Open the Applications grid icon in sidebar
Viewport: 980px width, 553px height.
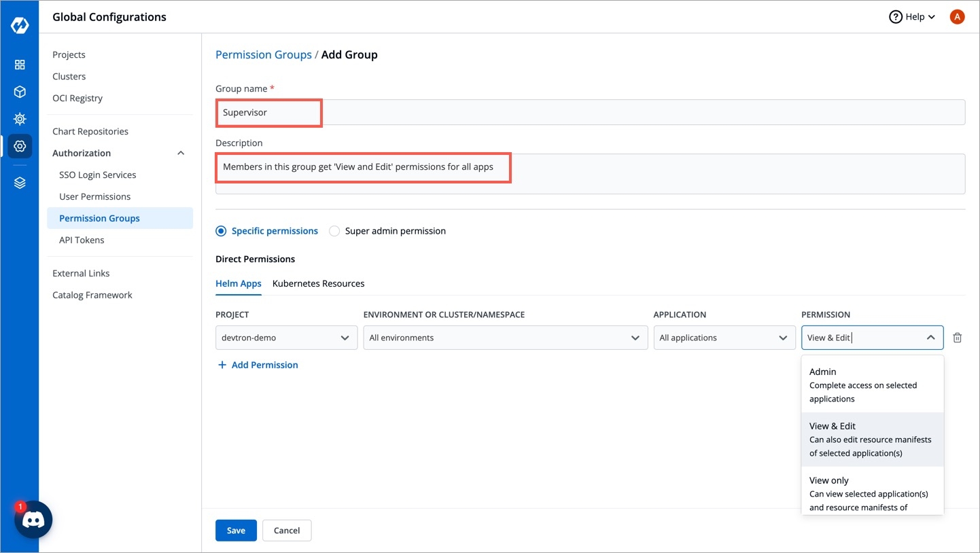pos(20,65)
